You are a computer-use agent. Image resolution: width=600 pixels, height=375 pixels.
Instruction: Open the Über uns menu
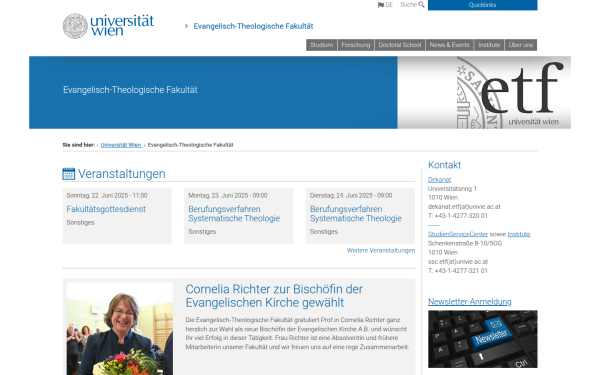[521, 45]
